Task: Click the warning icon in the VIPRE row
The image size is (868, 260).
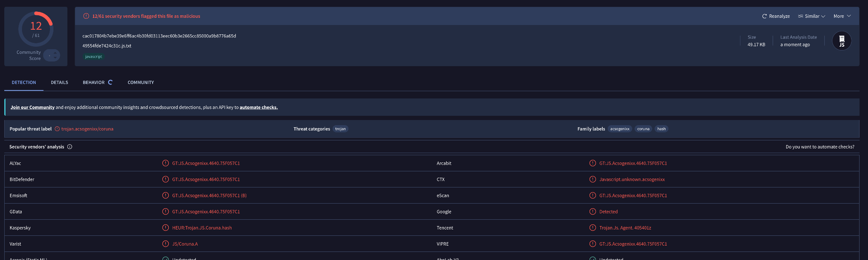Action: tap(593, 244)
